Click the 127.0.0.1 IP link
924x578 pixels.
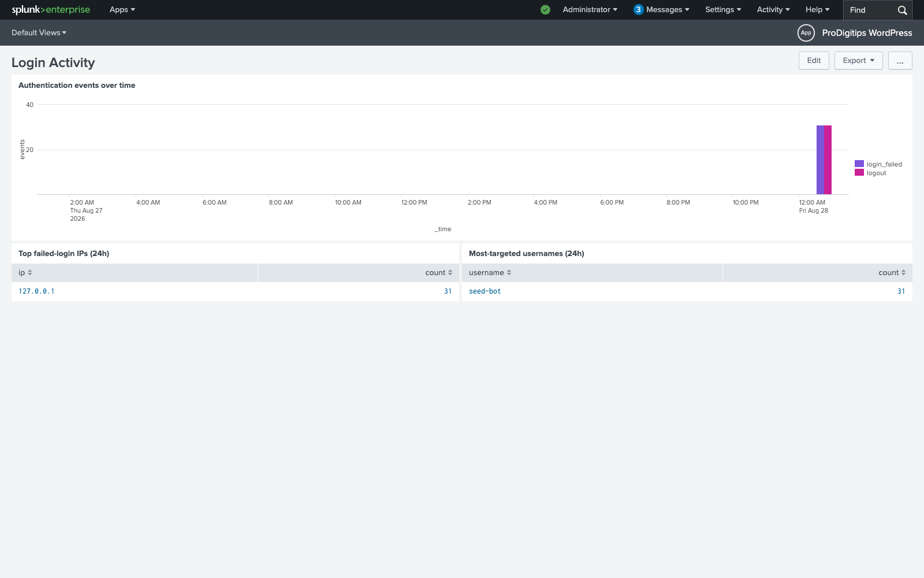[x=36, y=291]
